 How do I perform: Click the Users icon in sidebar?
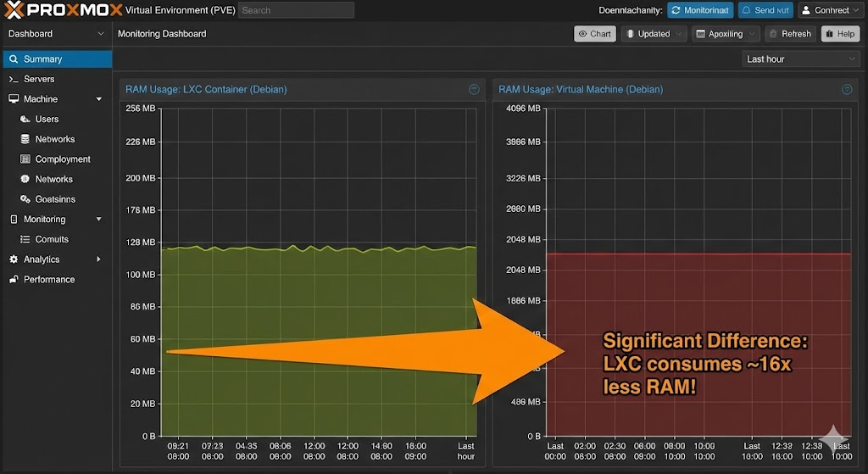coord(25,120)
